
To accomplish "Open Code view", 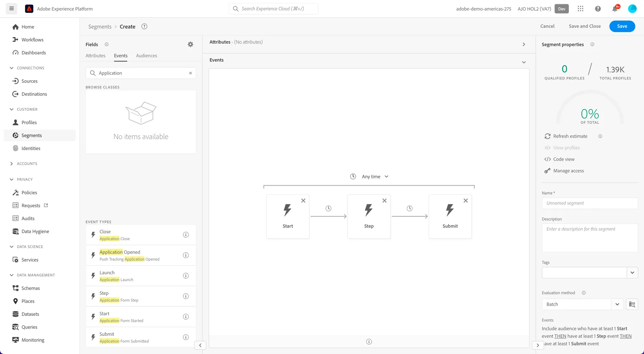I will pyautogui.click(x=560, y=159).
